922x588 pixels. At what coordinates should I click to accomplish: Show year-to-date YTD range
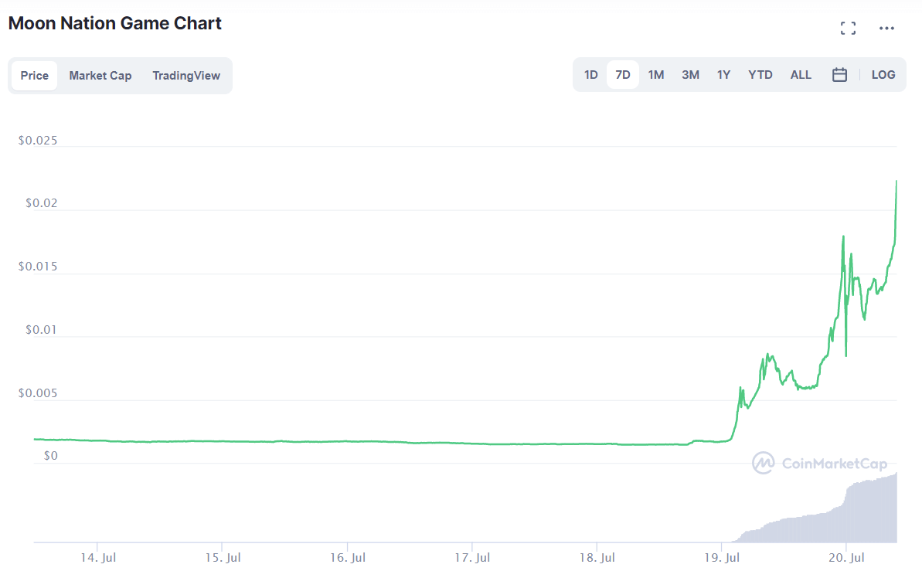point(760,75)
